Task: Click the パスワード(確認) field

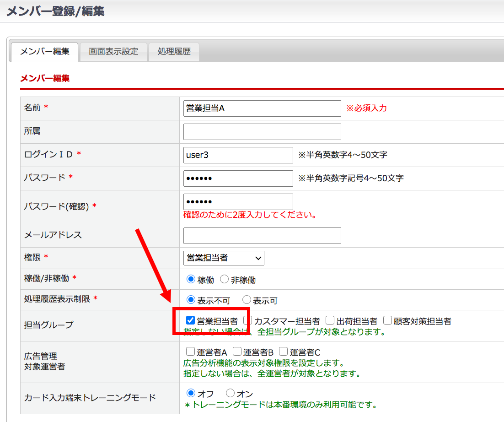Action: pyautogui.click(x=238, y=202)
